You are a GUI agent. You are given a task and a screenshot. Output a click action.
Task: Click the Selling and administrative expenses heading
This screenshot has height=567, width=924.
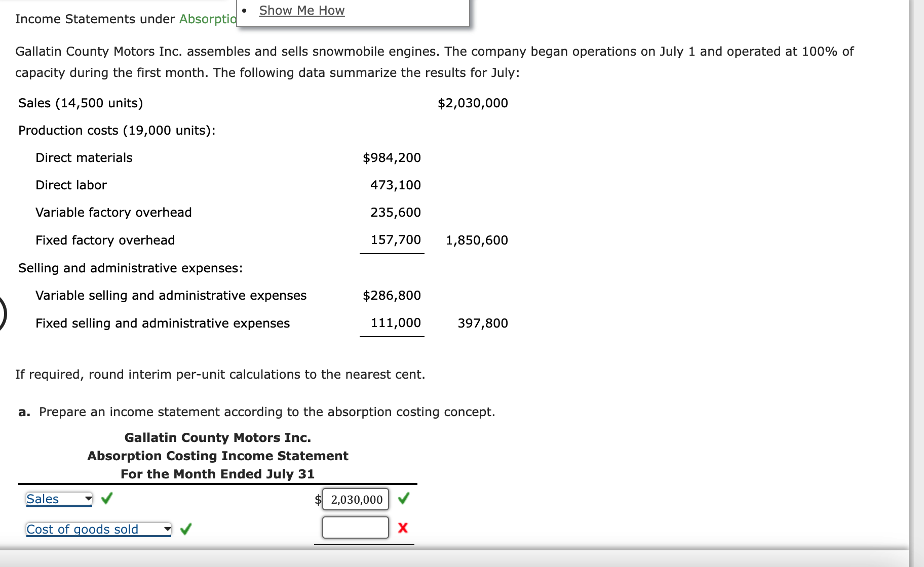(x=131, y=268)
